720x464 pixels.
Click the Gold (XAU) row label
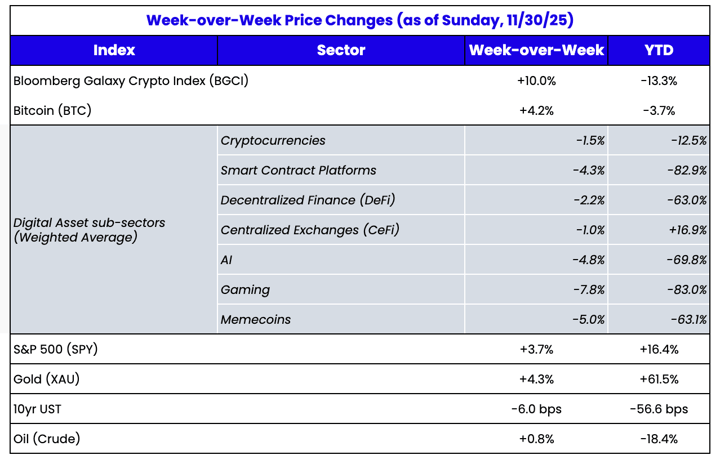pyautogui.click(x=46, y=379)
